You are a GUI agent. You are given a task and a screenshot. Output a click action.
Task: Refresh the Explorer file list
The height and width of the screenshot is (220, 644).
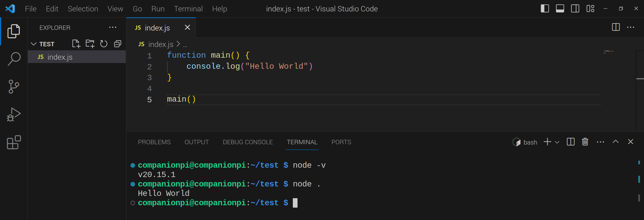[x=104, y=44]
